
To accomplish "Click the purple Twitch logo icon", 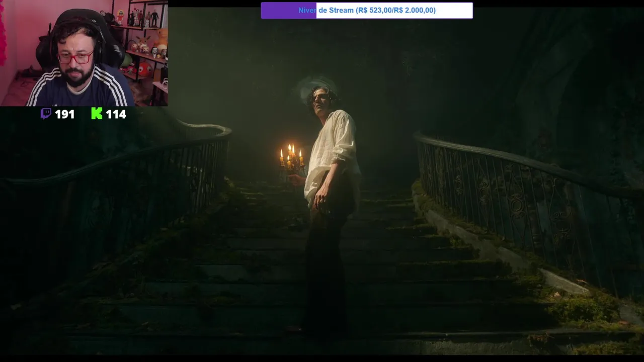I will (46, 114).
